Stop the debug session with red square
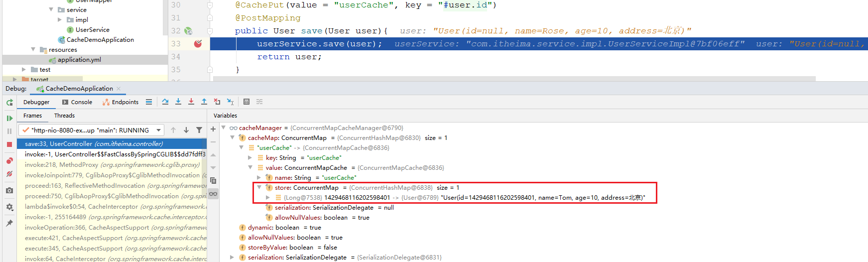The width and height of the screenshot is (868, 262). point(9,144)
